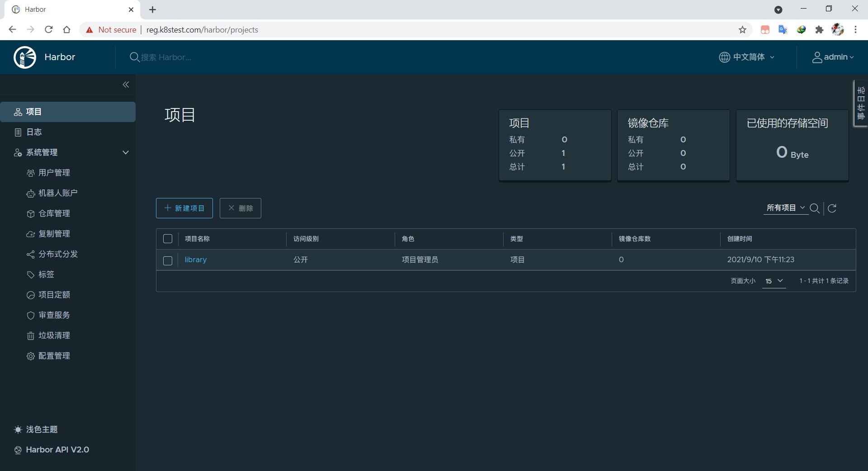Open the library project link
This screenshot has height=471, width=868.
pos(196,259)
